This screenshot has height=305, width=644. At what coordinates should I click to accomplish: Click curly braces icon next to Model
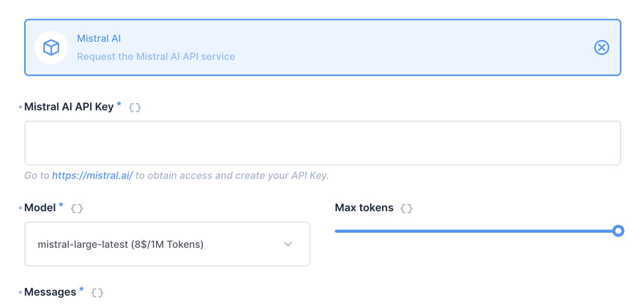point(77,209)
